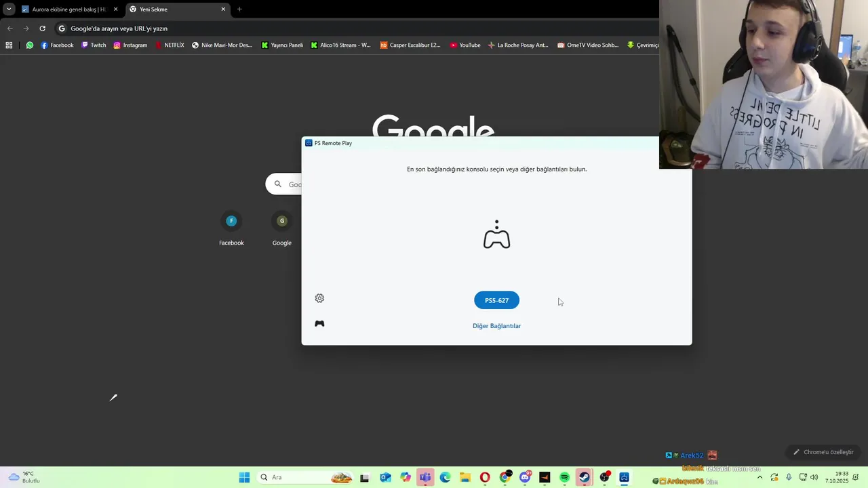Screen dimensions: 868x488
Task: Click the Google shortcut tile on new tab page
Action: [x=282, y=229]
